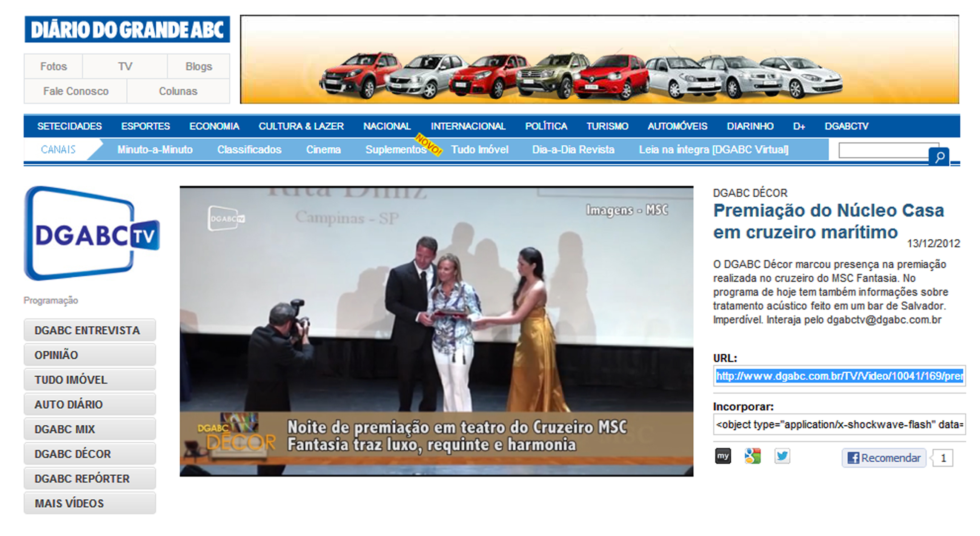Focus the site search input field
The width and height of the screenshot is (980, 536).
(884, 150)
